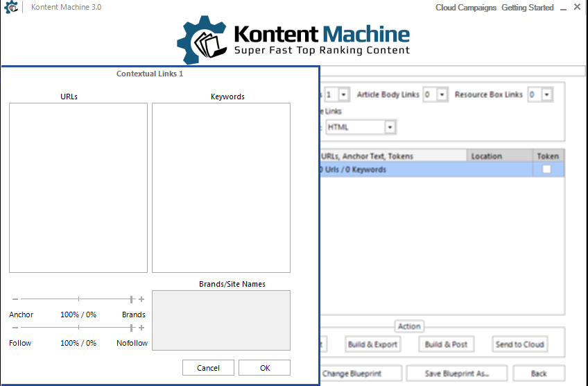Decrease Anchor slider with minus icon
This screenshot has width=588, height=386.
[15, 299]
